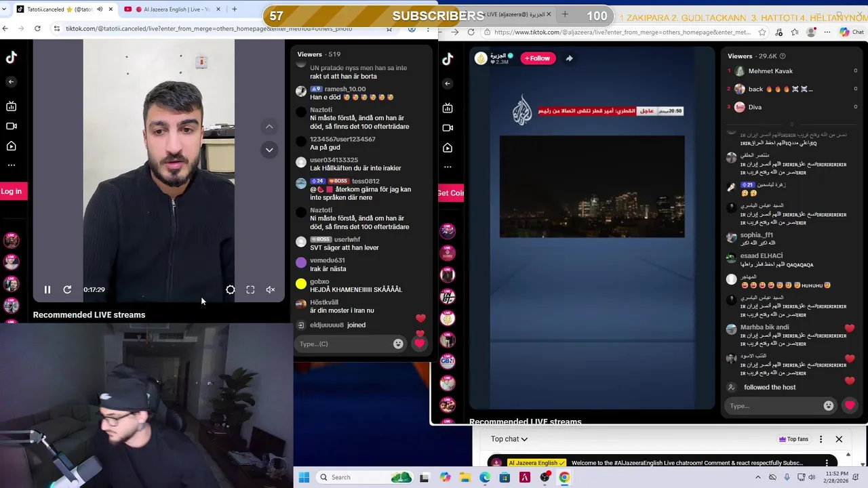
Task: Expand the Top chat dropdown
Action: pos(509,439)
